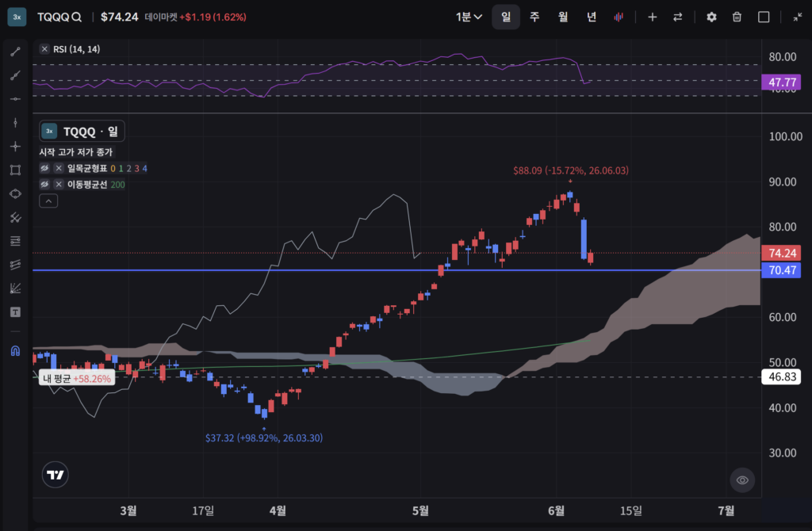Click the 15일 date label on time axis
The height and width of the screenshot is (531, 812).
click(630, 511)
